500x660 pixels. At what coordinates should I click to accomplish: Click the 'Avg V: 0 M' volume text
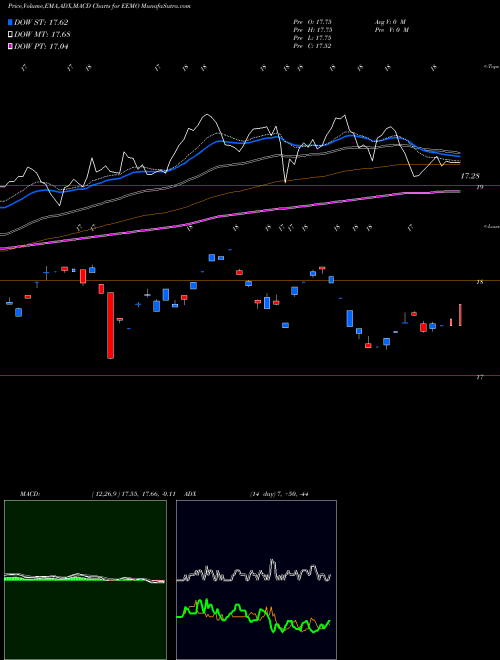pos(389,22)
